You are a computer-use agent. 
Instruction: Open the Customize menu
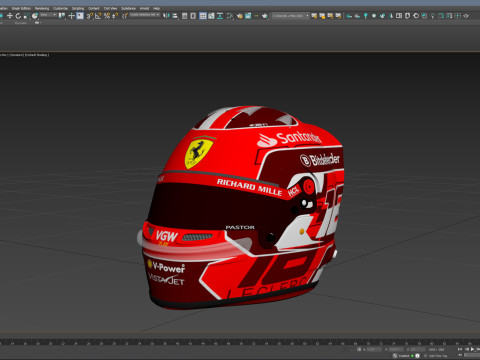pyautogui.click(x=60, y=8)
